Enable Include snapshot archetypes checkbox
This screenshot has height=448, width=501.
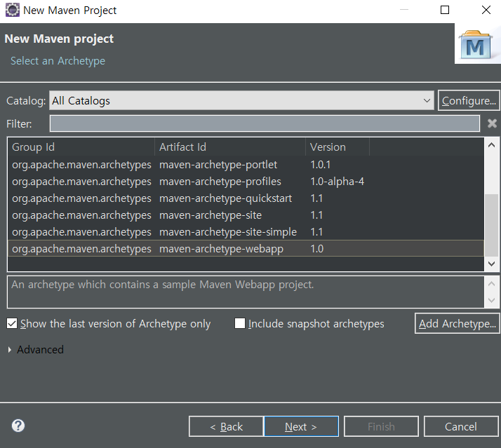click(x=240, y=323)
